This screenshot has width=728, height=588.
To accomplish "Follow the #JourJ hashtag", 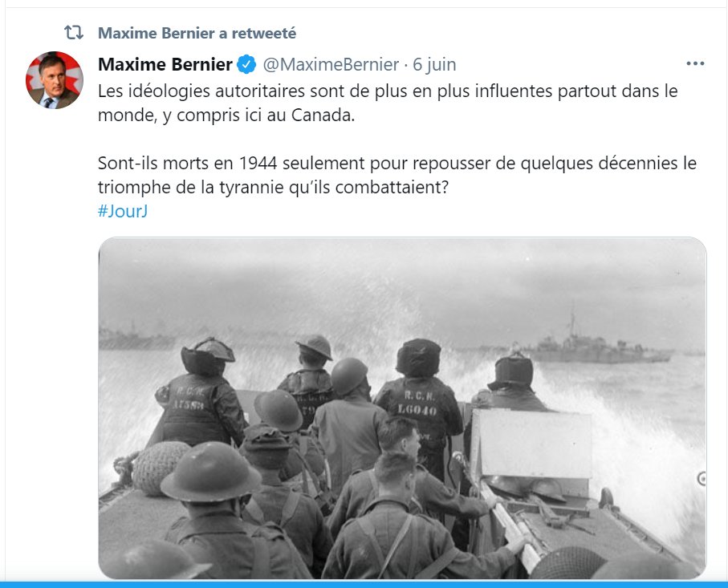I will coord(123,211).
